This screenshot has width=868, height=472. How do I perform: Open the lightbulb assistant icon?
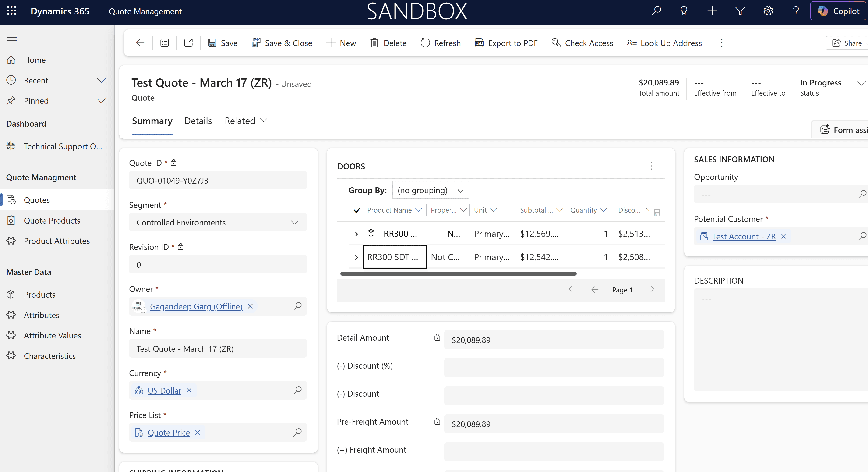point(684,11)
